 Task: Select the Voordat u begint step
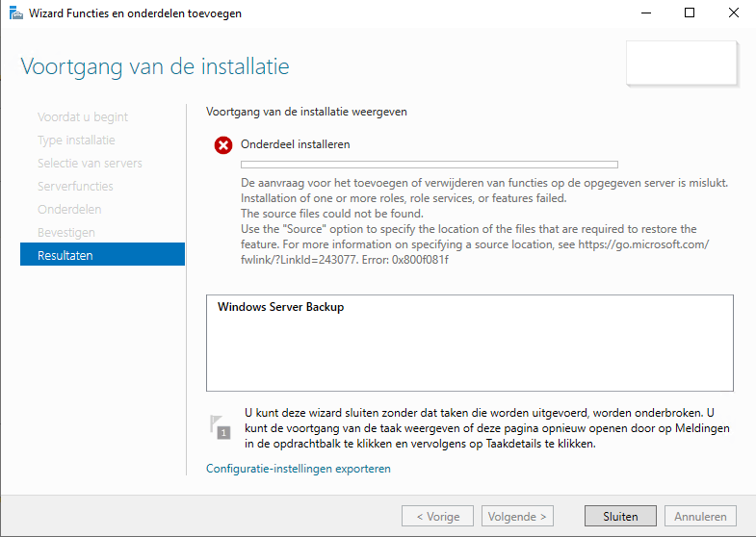click(83, 117)
